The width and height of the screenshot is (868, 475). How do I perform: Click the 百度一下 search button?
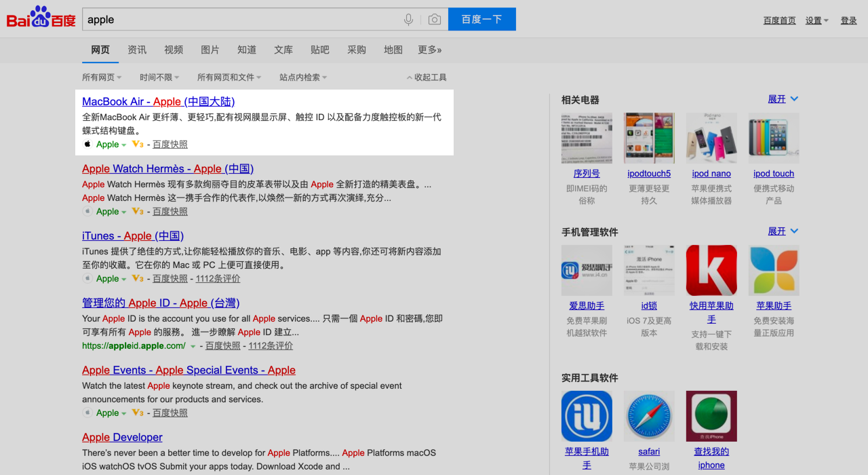pos(482,19)
